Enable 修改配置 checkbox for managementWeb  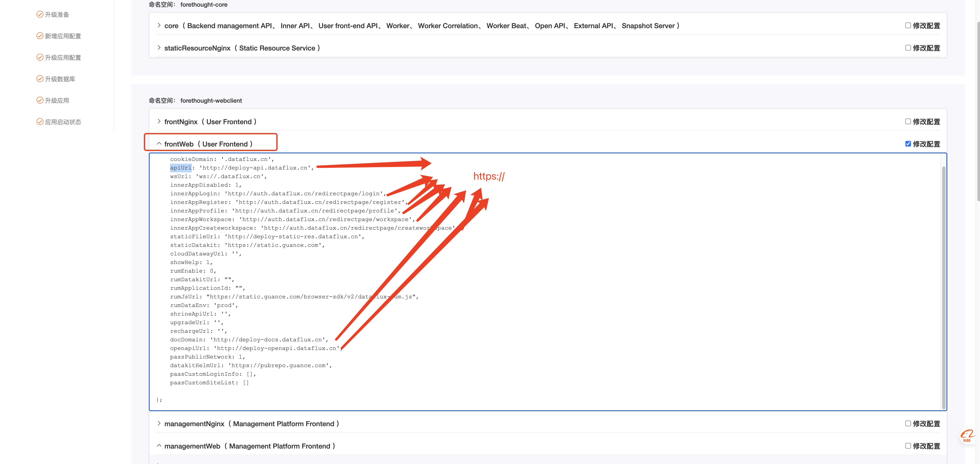[908, 446]
